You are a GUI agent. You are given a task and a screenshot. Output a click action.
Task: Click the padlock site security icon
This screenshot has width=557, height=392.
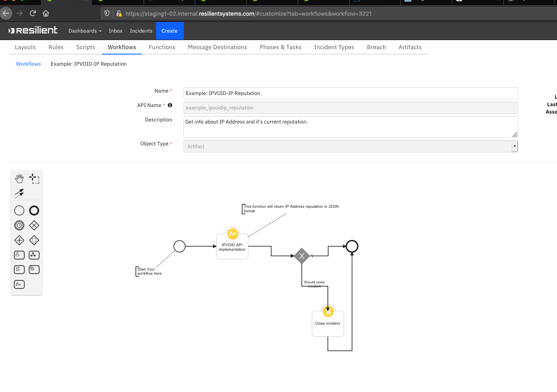tap(119, 14)
